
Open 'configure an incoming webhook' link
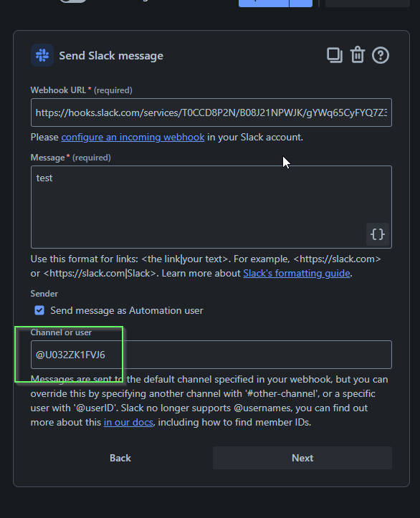(x=133, y=137)
